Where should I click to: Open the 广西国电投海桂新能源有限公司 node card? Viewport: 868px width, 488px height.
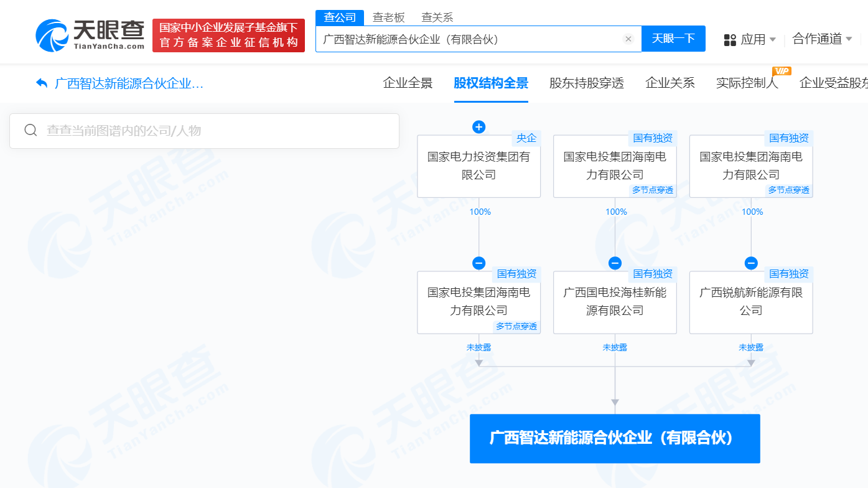(615, 302)
